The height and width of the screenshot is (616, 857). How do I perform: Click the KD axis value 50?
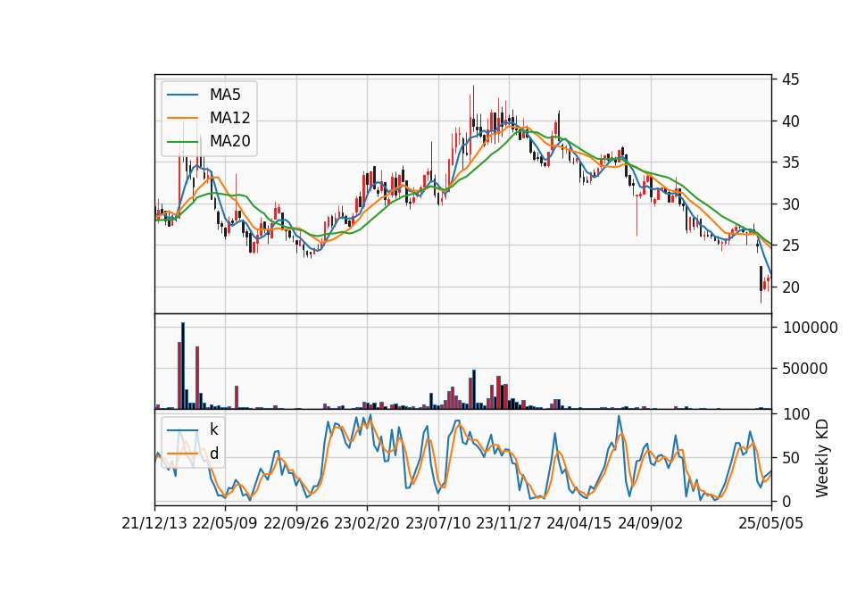791,458
